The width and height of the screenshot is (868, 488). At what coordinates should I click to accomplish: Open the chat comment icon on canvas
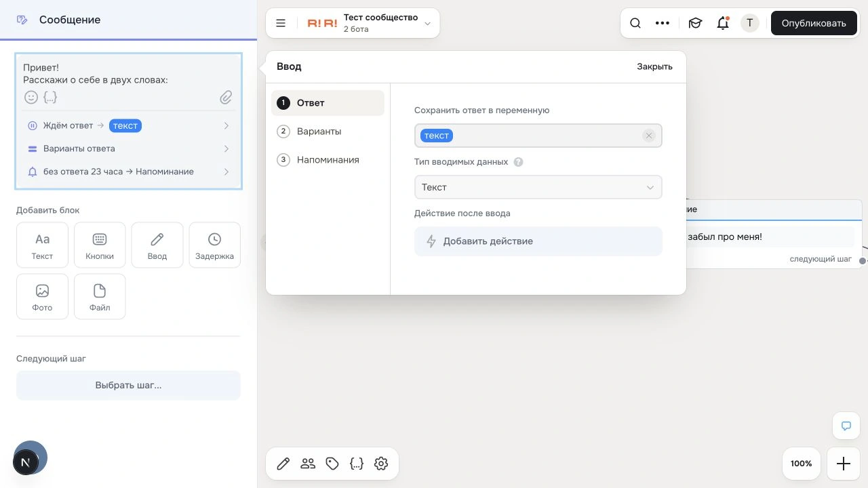(846, 426)
